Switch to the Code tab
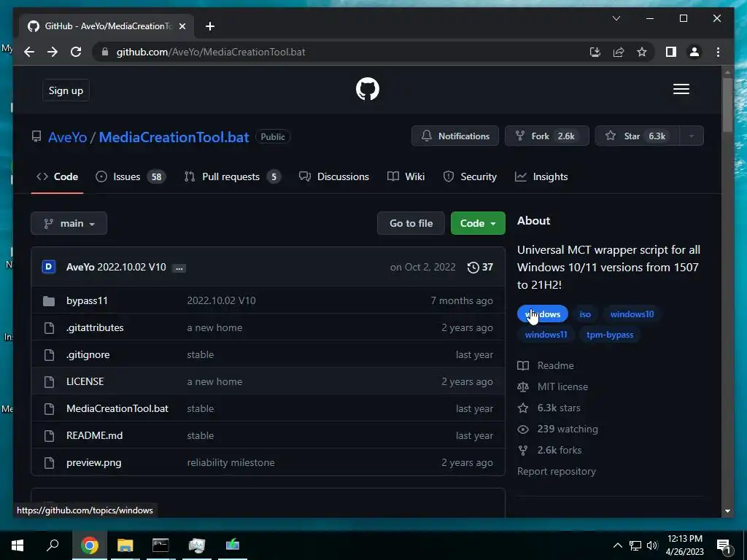 (x=57, y=176)
